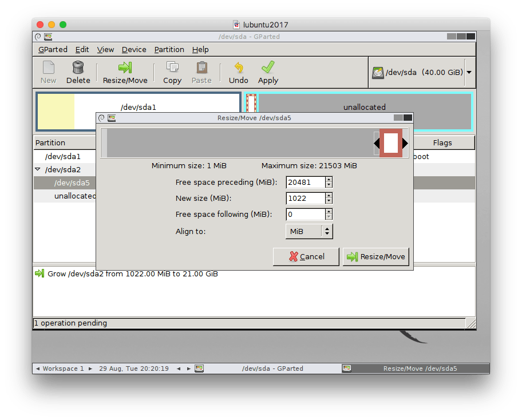Click the Copy toolbar icon

point(172,68)
